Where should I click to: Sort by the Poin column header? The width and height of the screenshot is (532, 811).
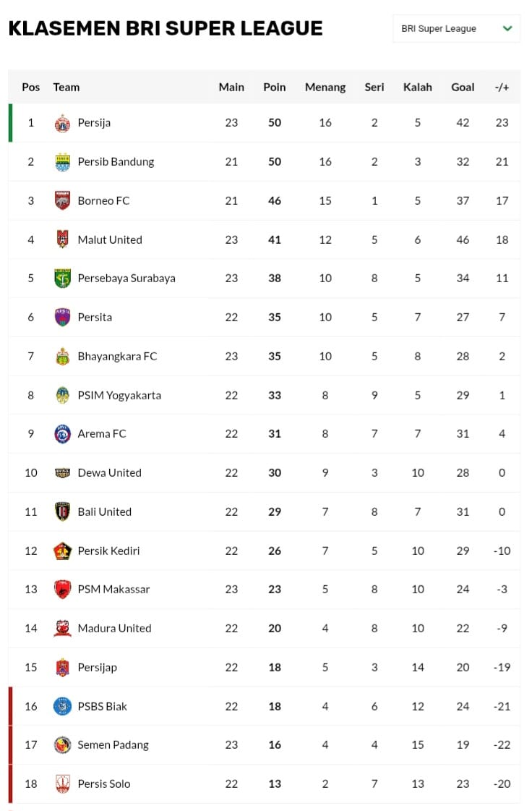point(274,87)
